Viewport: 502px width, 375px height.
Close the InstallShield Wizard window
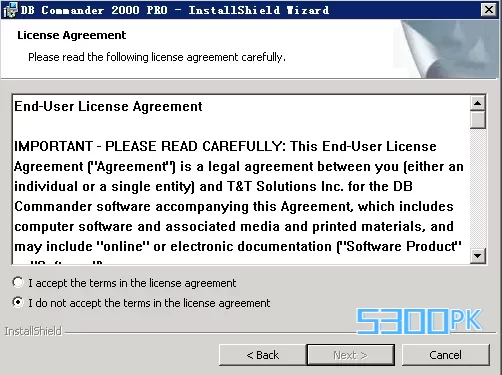[x=489, y=10]
